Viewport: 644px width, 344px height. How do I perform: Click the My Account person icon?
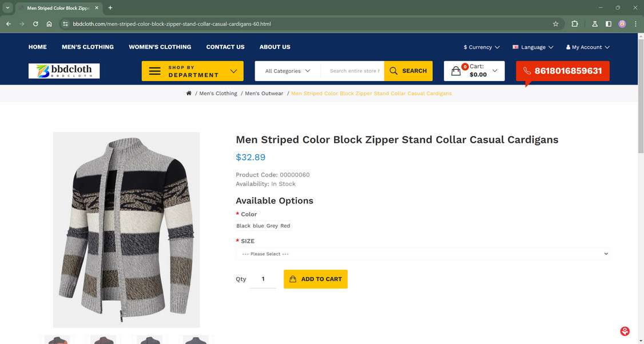tap(568, 47)
